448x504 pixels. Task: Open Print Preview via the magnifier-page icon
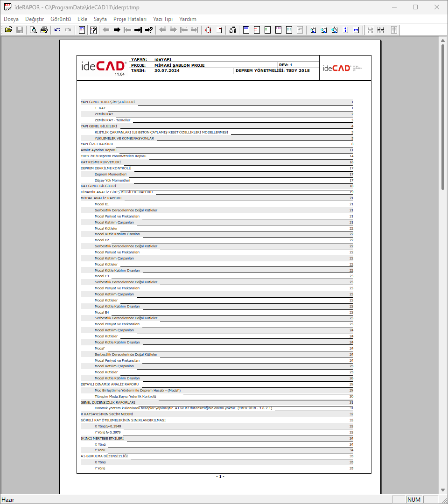pyautogui.click(x=33, y=30)
